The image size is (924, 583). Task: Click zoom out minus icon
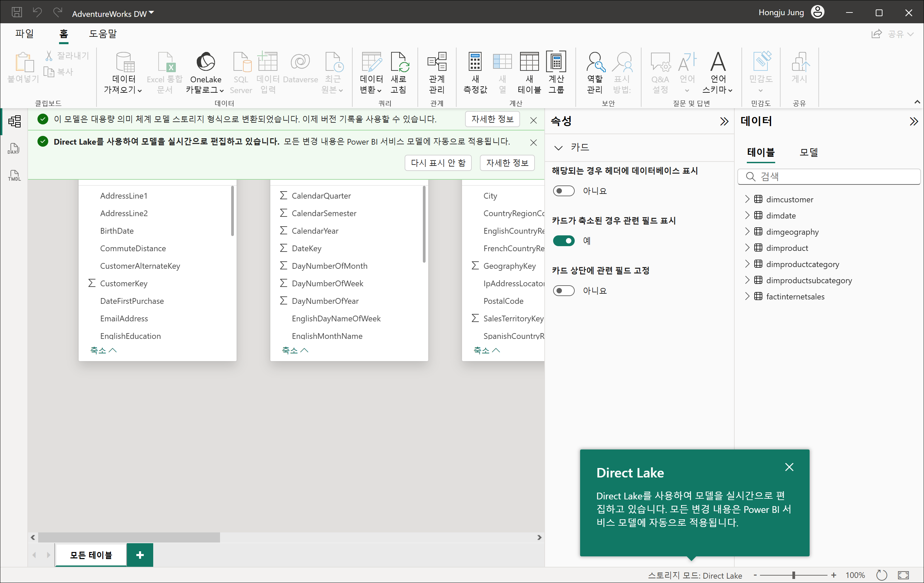[755, 575]
